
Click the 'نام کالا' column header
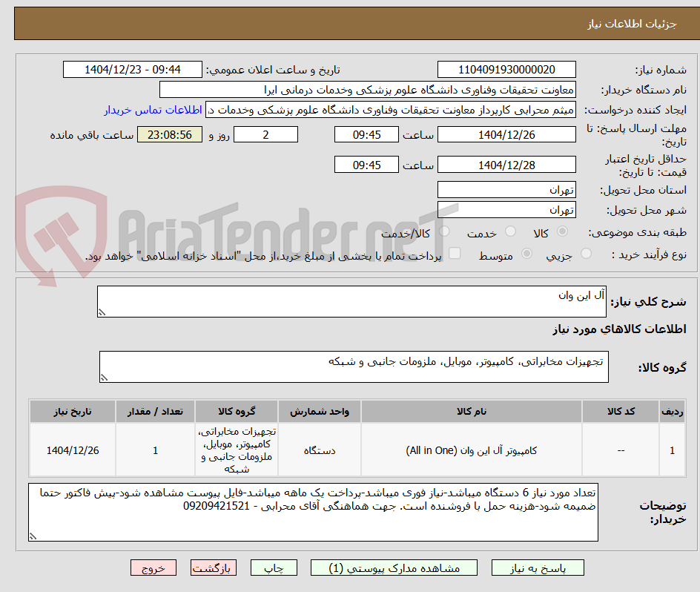[472, 412]
